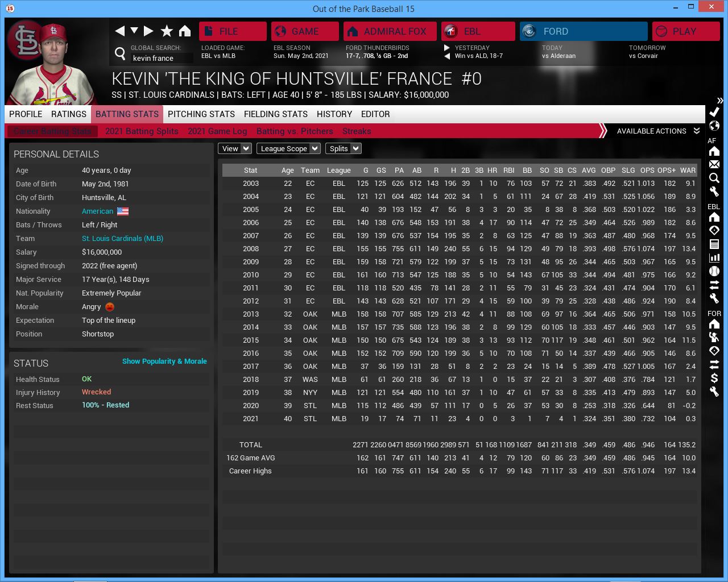Switch to the RATINGS tab
This screenshot has height=582, width=728.
click(x=69, y=114)
